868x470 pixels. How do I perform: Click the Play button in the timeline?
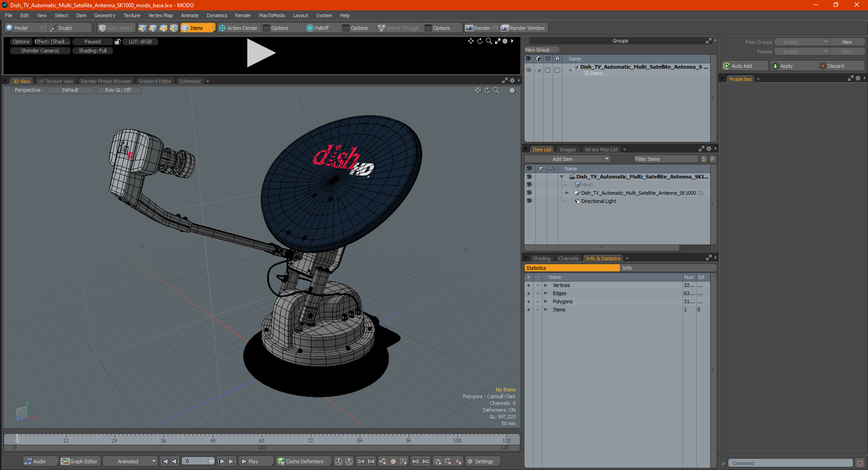pos(256,461)
